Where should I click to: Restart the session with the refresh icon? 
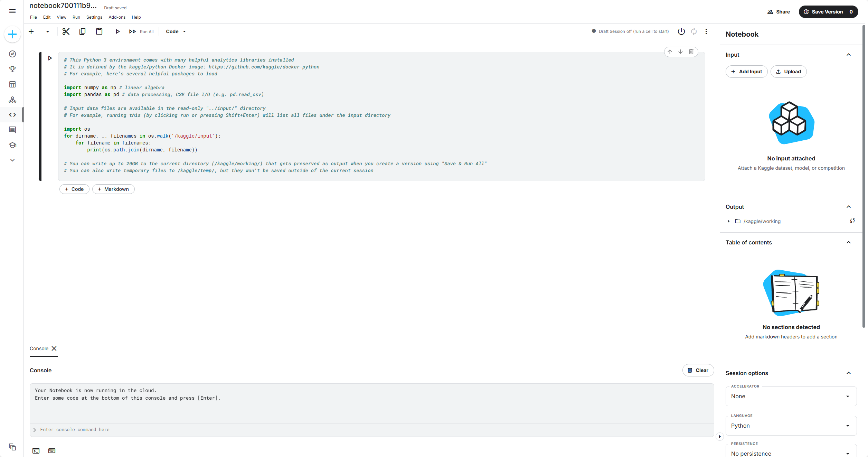(694, 31)
